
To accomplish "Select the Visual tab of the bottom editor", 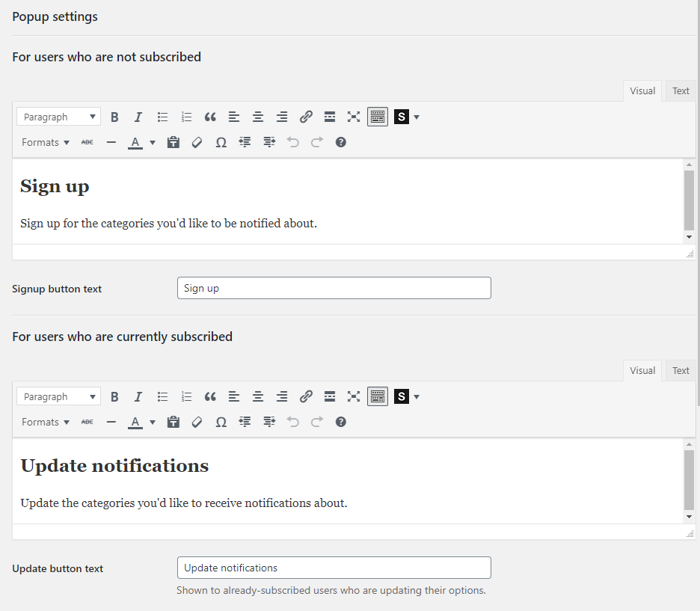I will pyautogui.click(x=642, y=370).
